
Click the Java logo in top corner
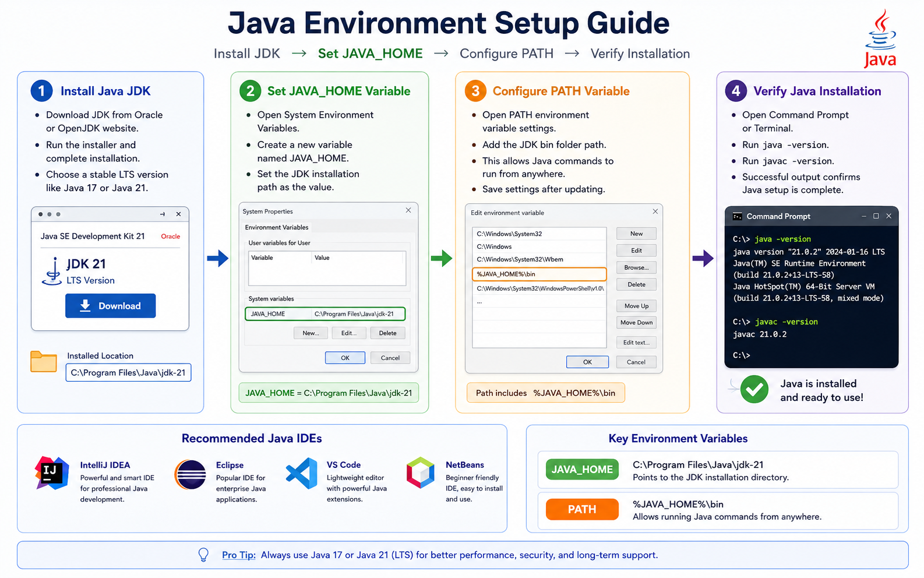coord(880,38)
